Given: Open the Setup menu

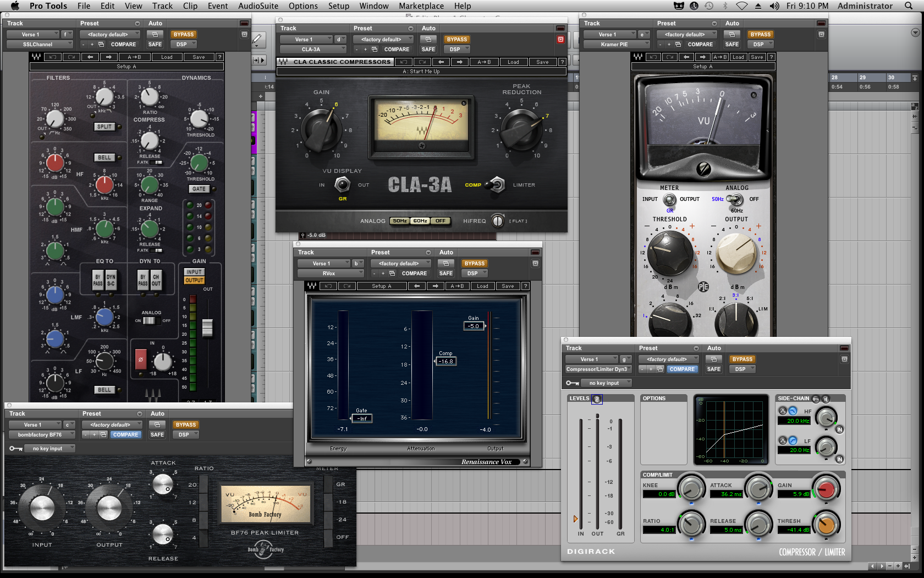Looking at the screenshot, I should click(339, 6).
